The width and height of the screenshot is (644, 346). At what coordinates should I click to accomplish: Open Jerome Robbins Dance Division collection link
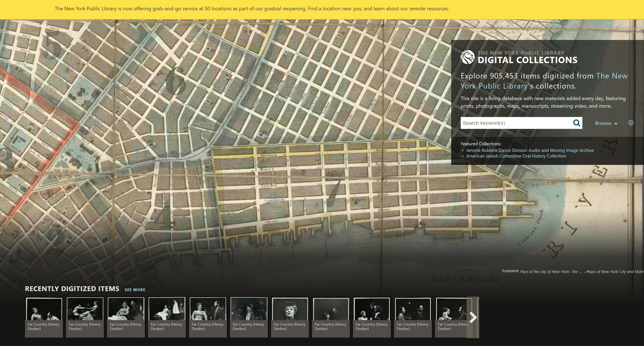(x=530, y=150)
